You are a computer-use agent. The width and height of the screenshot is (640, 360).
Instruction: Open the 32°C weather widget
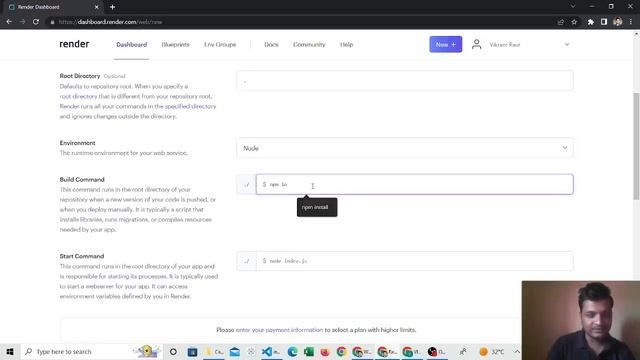click(x=491, y=351)
